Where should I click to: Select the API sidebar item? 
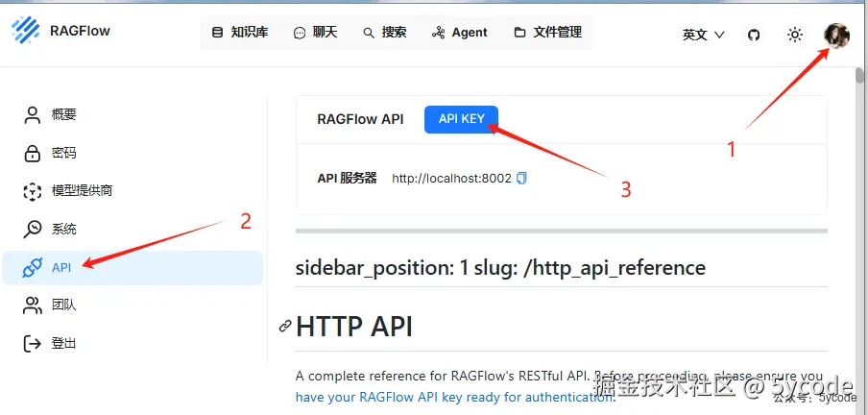[x=133, y=268]
